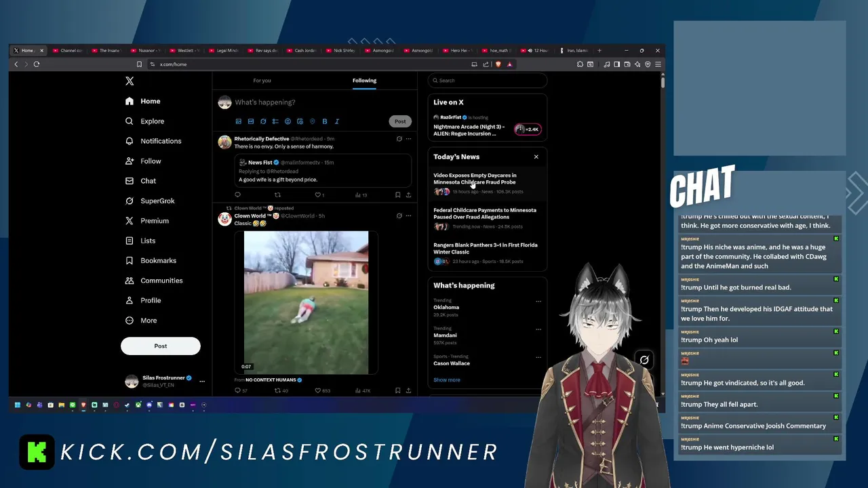Open Rangers Blank Panthers news story
868x488 pixels.
click(488, 253)
